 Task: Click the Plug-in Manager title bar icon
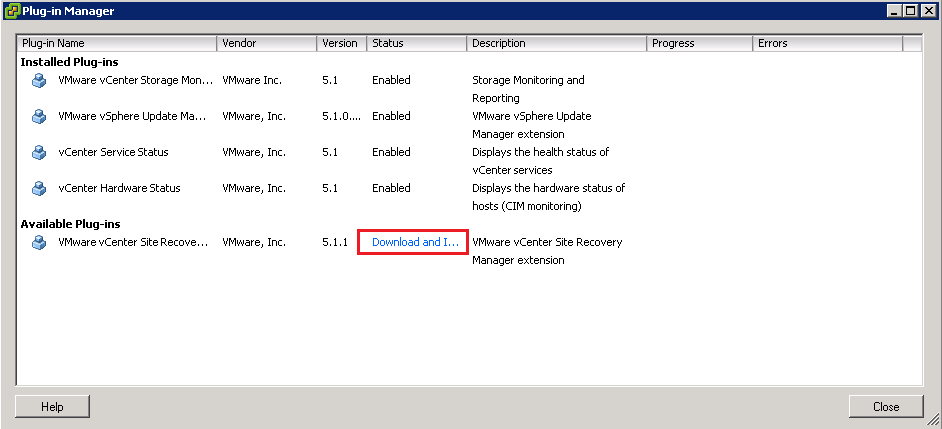point(11,11)
